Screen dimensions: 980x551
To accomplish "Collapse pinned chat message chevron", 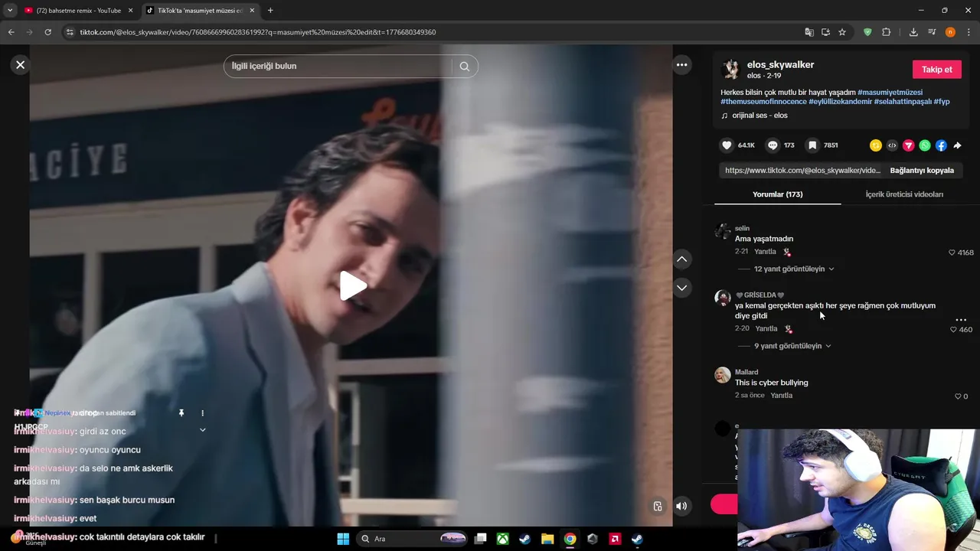I will click(203, 430).
